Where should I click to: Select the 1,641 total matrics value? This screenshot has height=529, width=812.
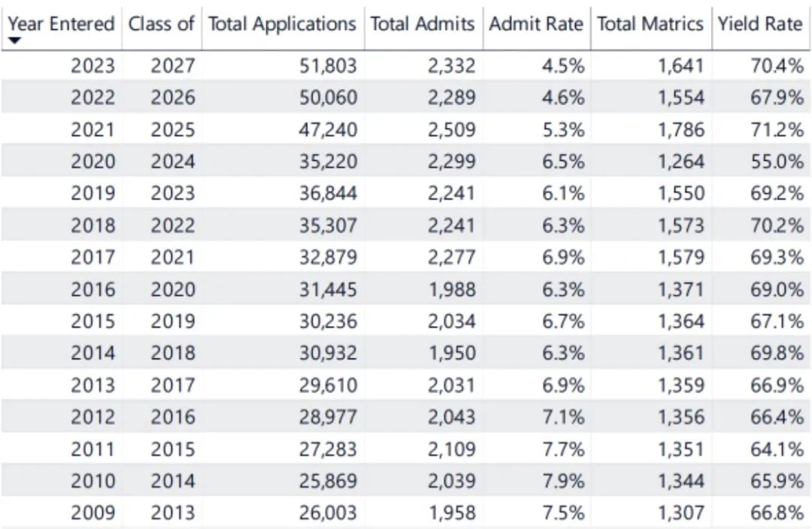681,65
